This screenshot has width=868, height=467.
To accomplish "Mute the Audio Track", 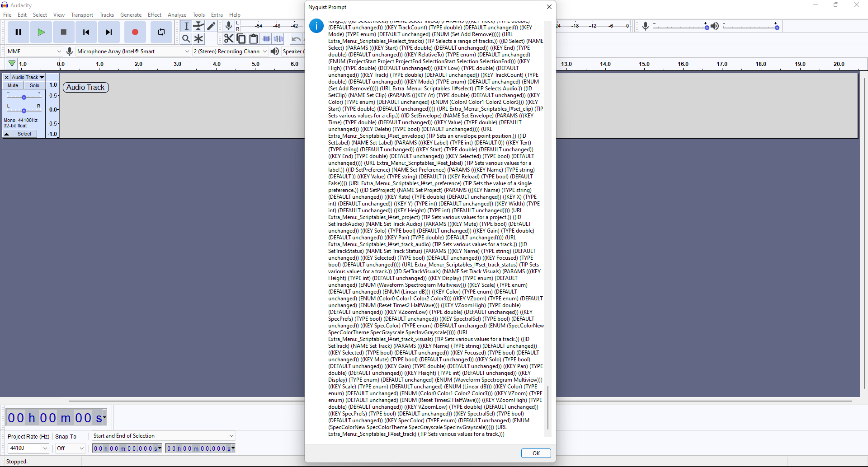I will (x=13, y=85).
